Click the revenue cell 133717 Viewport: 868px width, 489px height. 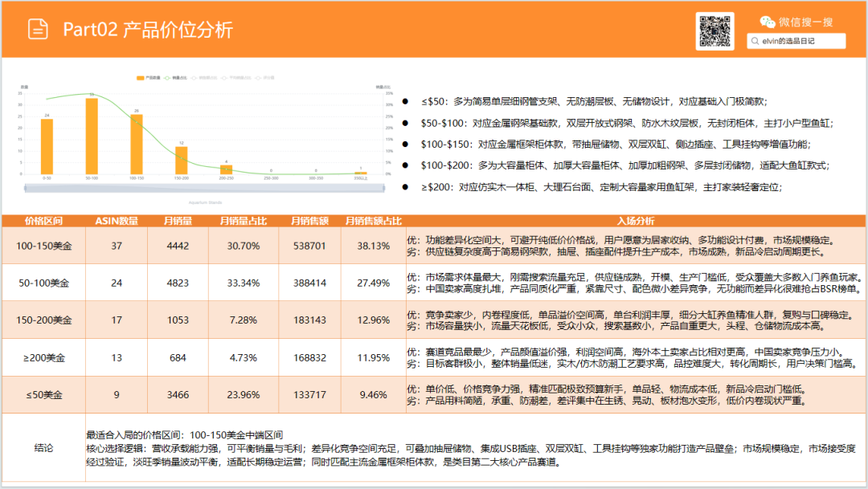coord(309,394)
